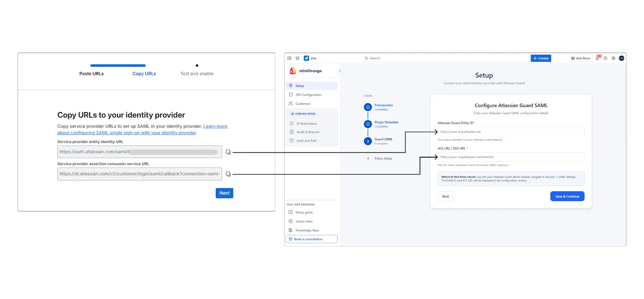644x299 pixels.
Task: Open Ask Rovo assistant
Action: coord(580,58)
